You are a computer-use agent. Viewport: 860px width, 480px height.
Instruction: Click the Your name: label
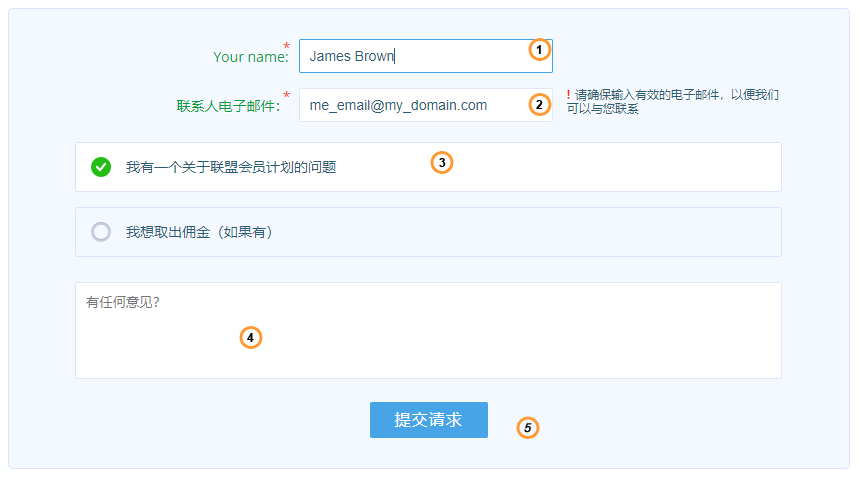[x=250, y=57]
